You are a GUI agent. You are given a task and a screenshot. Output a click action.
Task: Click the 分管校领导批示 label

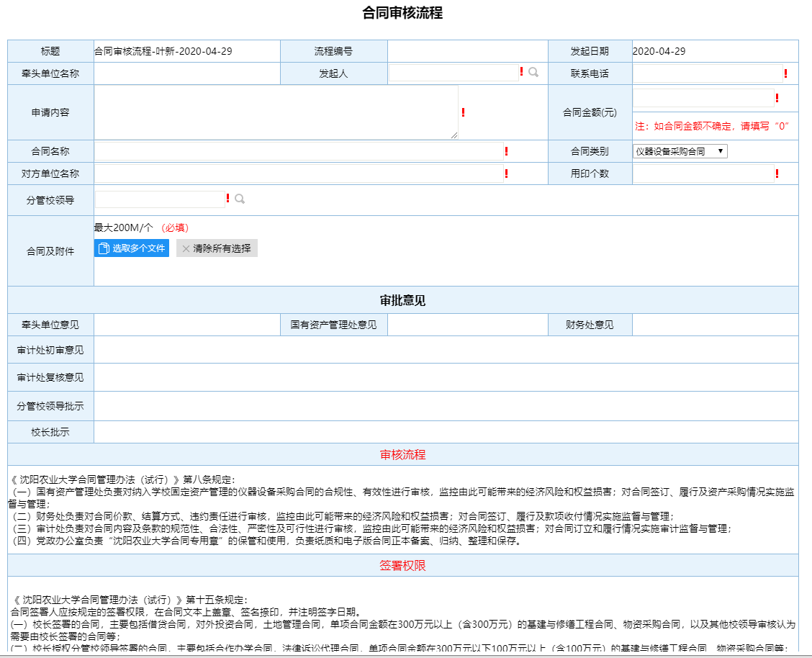[50, 406]
